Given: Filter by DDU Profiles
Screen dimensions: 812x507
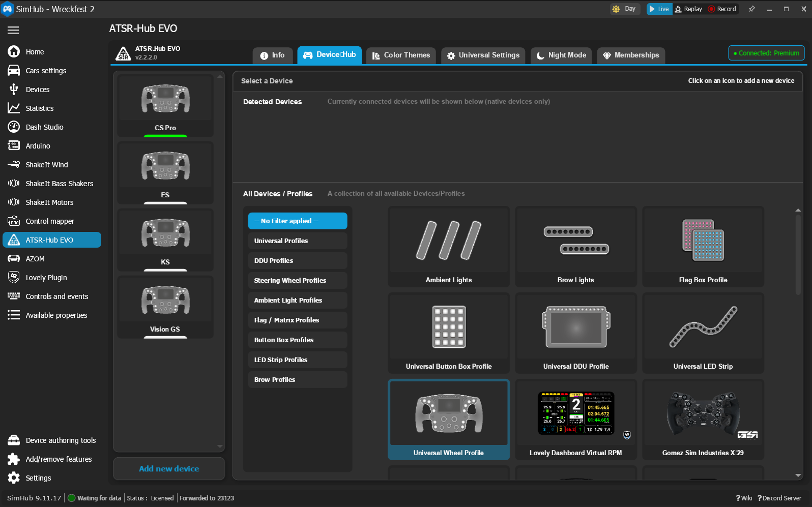Looking at the screenshot, I should 298,261.
